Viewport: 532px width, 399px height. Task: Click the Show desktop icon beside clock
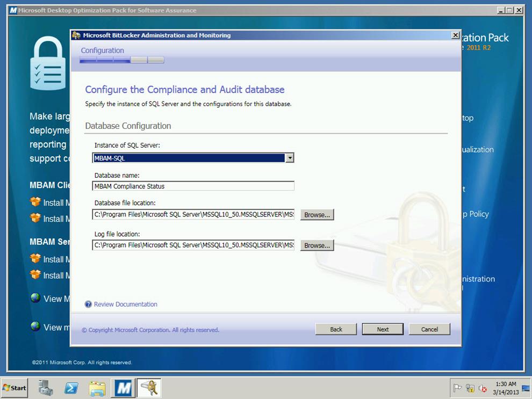pos(526,388)
